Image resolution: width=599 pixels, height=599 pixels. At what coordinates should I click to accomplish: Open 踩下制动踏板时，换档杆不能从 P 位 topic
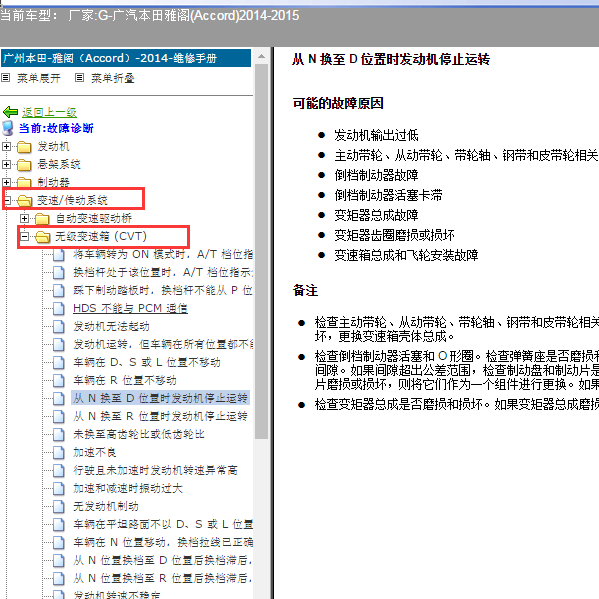click(163, 290)
